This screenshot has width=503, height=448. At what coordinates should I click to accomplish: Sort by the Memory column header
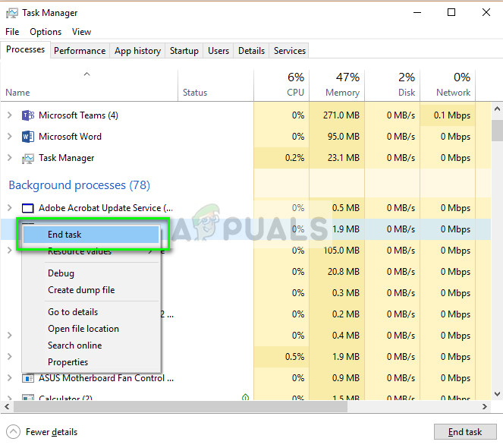pyautogui.click(x=337, y=86)
